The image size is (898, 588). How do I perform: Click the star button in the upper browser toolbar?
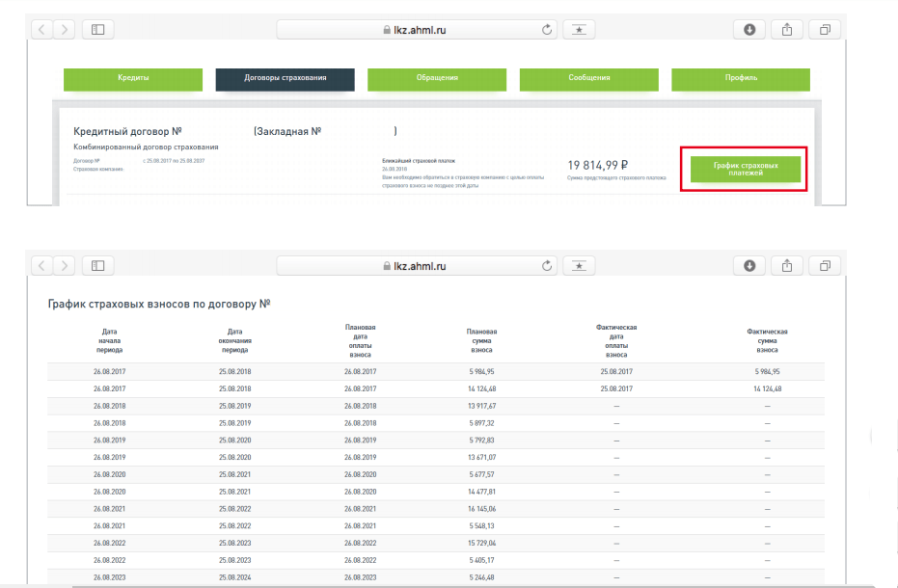pyautogui.click(x=579, y=30)
